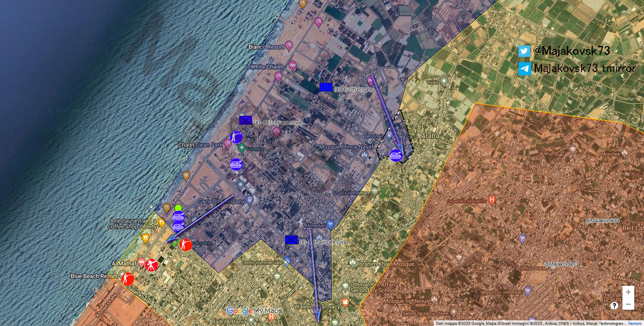Image resolution: width=644 pixels, height=326 pixels.
Task: Open the restaurant and coffee shop Liberty pin
Action: pos(161,222)
